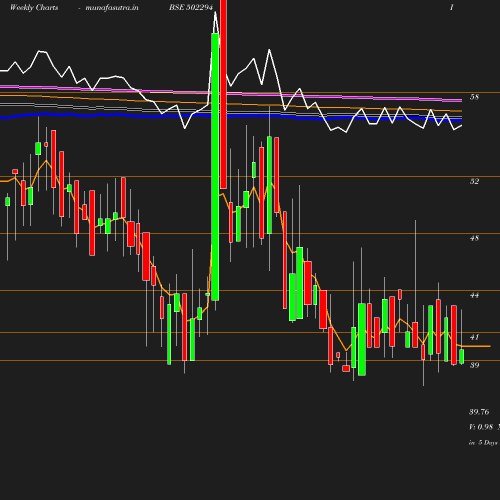Click the 'Weekly Charts' title text

tap(34, 8)
